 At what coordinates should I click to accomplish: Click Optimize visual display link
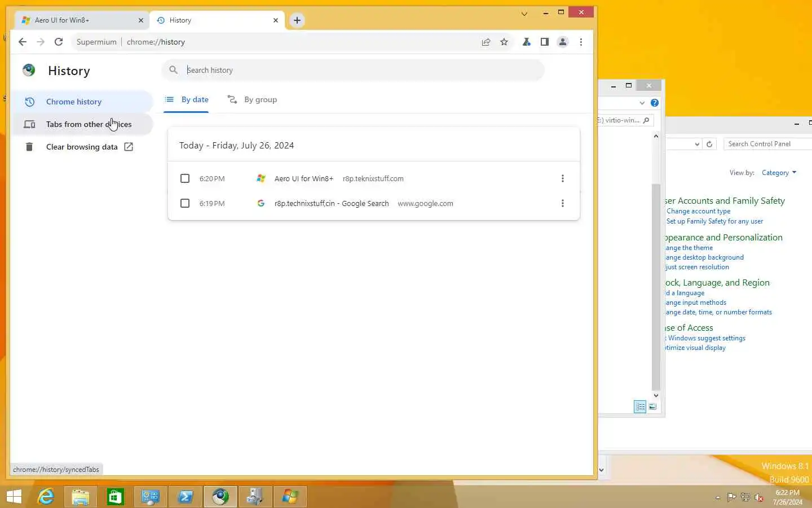695,348
